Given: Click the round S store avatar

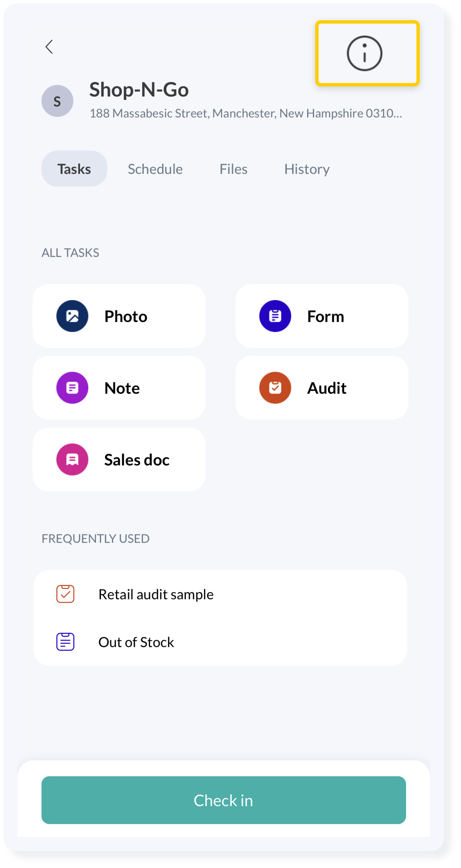Looking at the screenshot, I should pos(57,101).
